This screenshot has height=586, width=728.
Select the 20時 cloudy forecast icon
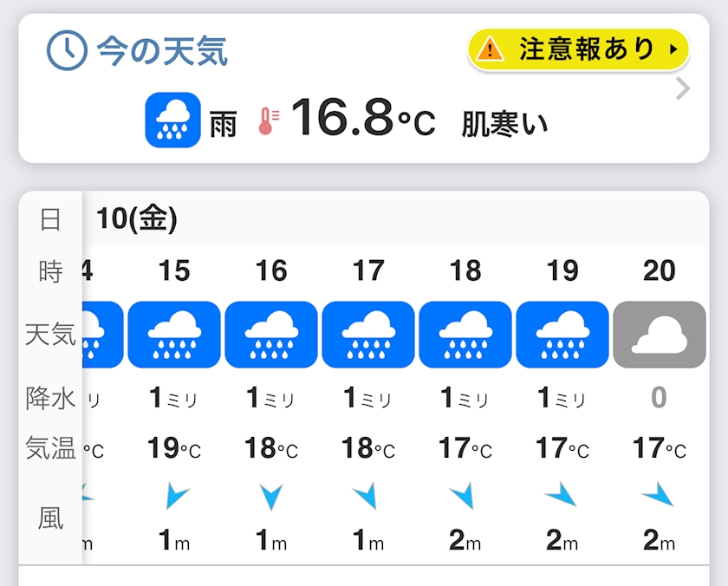[x=660, y=335]
